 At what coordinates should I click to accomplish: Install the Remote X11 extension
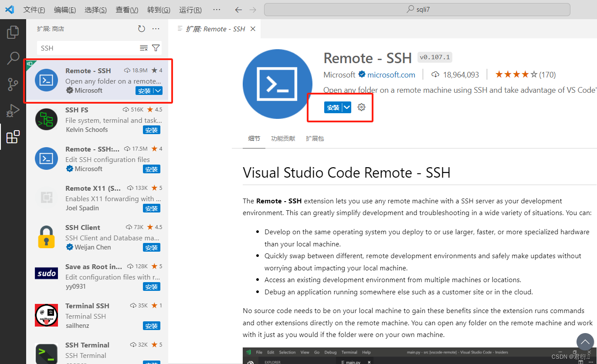[152, 208]
